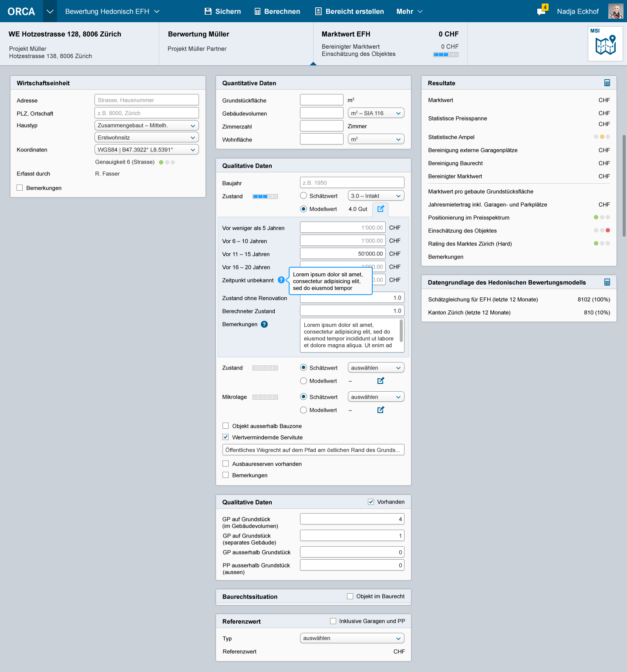Screen dimensions: 627x672
Task: Open the Wohnfläche unit dropdown
Action: pyautogui.click(x=376, y=139)
